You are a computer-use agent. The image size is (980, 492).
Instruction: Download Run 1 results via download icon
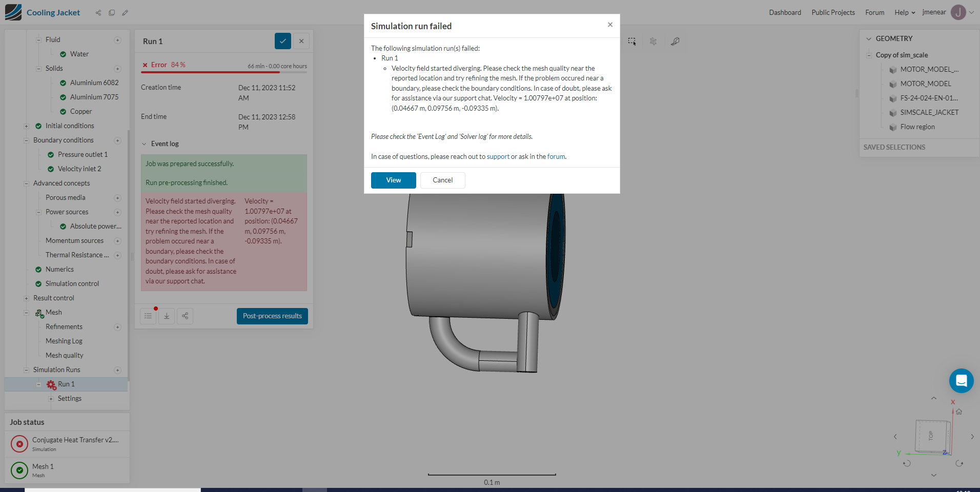[167, 316]
